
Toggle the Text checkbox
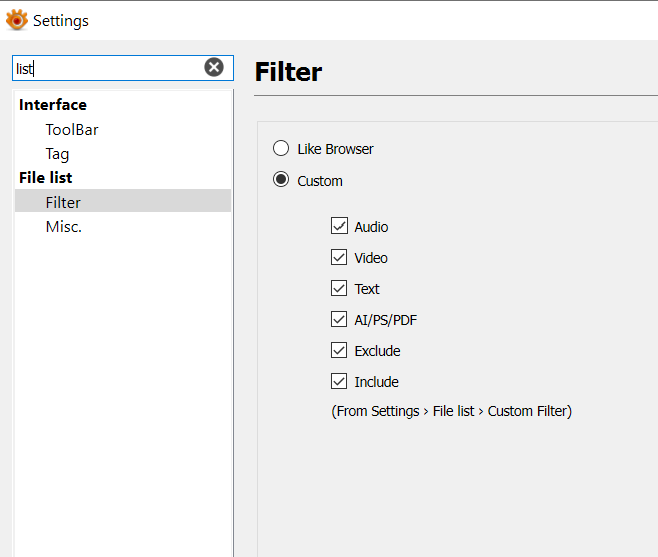click(x=340, y=289)
